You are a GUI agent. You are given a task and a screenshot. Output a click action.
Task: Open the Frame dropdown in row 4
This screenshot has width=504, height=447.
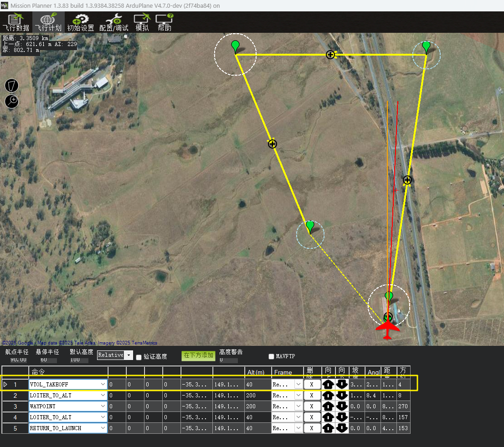pos(298,417)
